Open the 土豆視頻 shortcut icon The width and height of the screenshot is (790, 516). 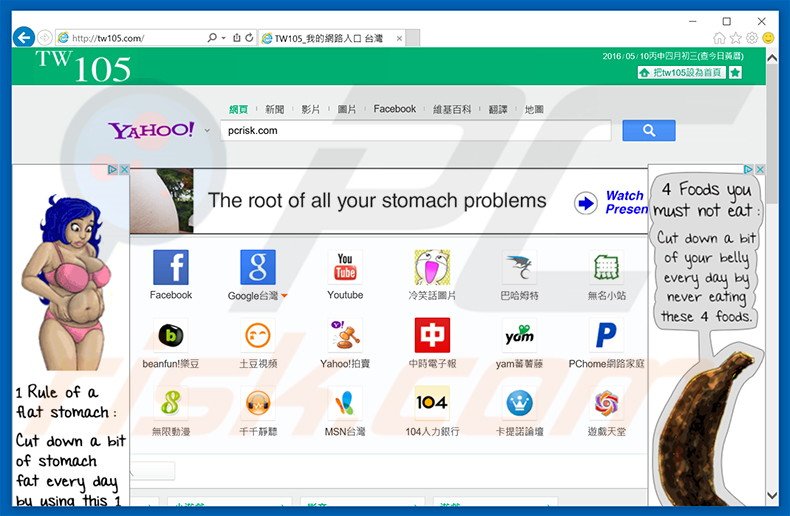pos(257,336)
